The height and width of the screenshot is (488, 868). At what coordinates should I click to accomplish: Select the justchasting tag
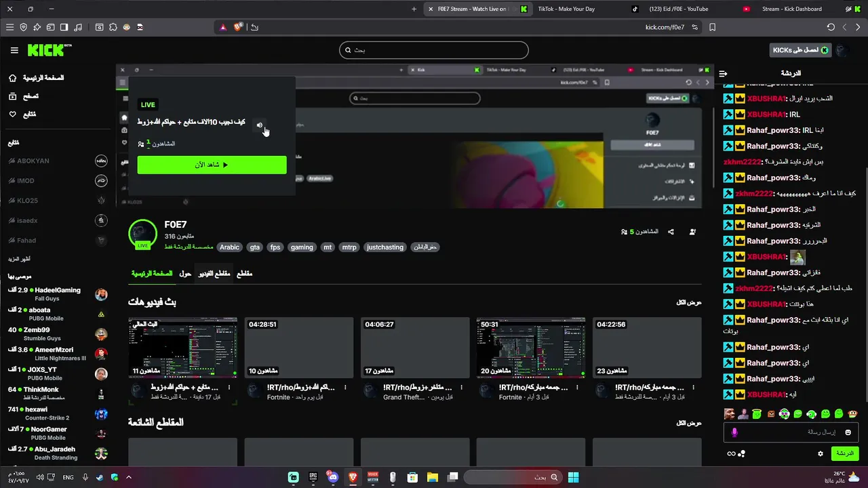coord(385,247)
